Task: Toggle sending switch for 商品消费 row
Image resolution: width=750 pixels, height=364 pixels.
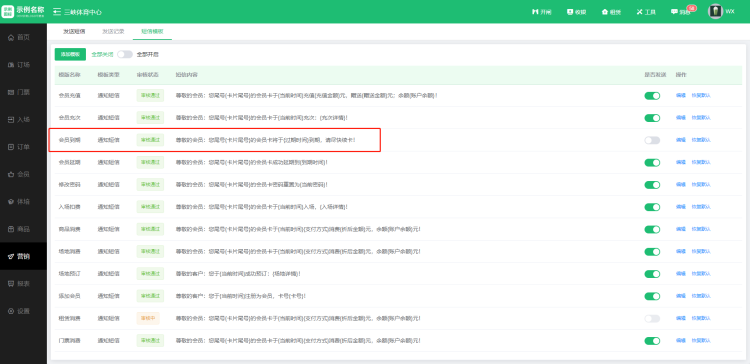Action: coord(652,229)
